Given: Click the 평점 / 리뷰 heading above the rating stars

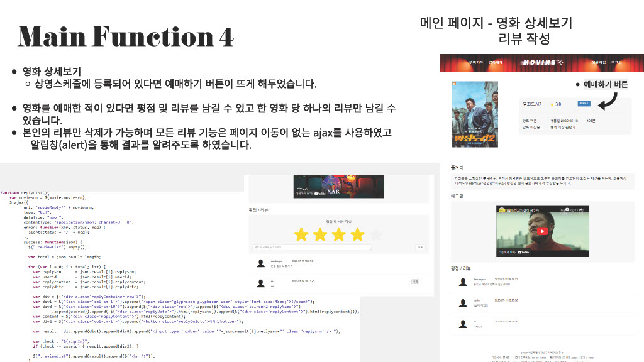Looking at the screenshot, I should click(x=258, y=210).
